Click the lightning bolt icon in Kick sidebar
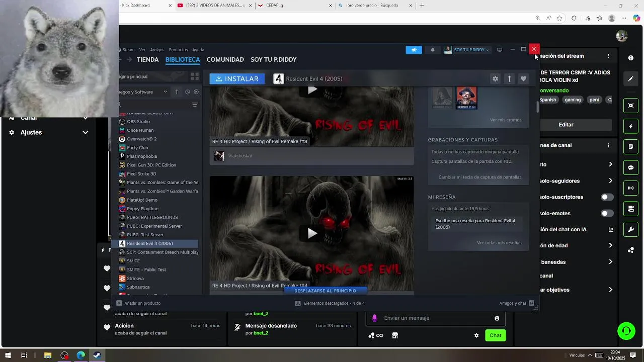The height and width of the screenshot is (362, 644). coord(631,126)
